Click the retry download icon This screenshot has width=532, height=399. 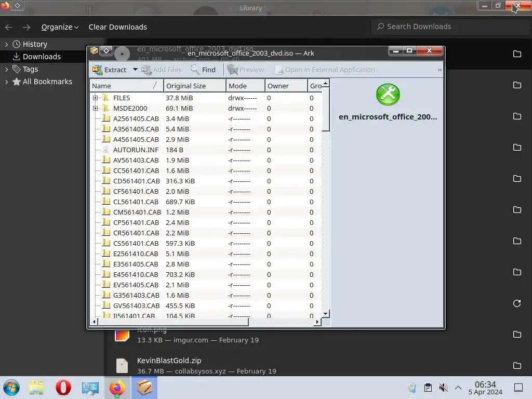517,303
